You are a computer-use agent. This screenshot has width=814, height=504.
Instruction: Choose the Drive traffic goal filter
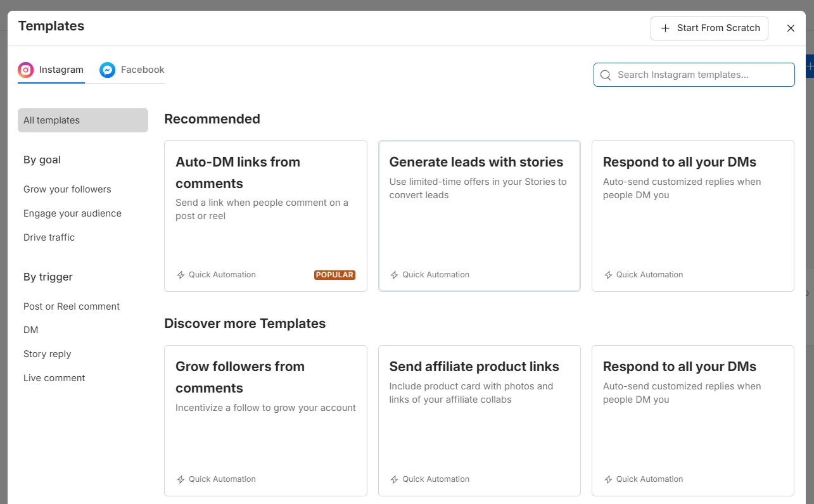[49, 237]
